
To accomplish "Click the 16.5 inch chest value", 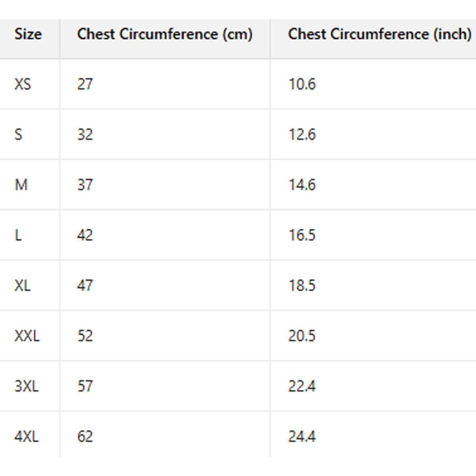I will click(302, 235).
